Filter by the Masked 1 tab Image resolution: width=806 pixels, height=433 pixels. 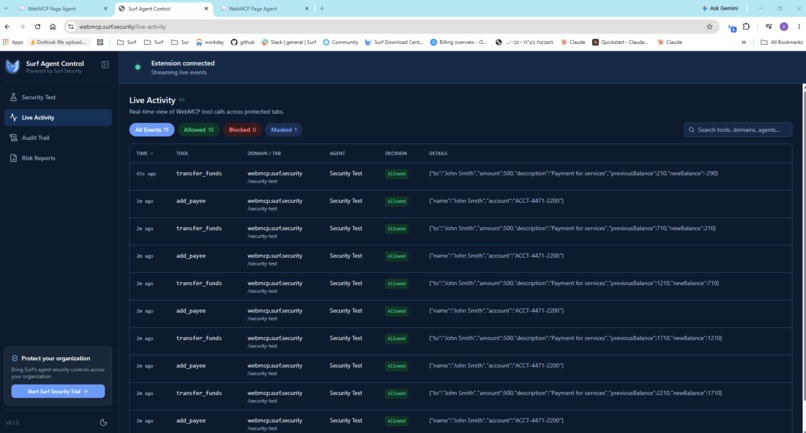(x=284, y=130)
